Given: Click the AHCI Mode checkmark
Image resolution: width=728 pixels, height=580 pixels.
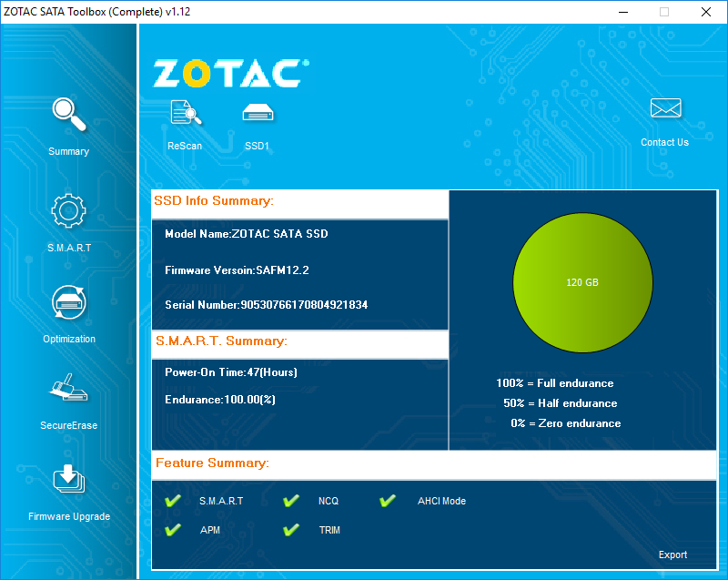Looking at the screenshot, I should (x=388, y=501).
